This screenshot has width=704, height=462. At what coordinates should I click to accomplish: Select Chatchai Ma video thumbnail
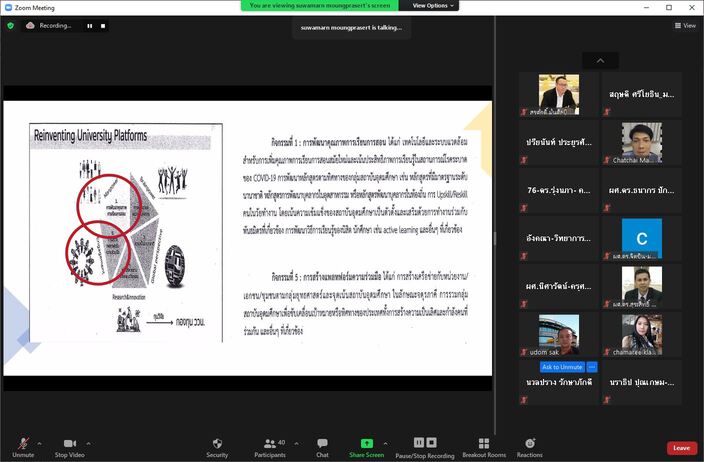click(642, 143)
